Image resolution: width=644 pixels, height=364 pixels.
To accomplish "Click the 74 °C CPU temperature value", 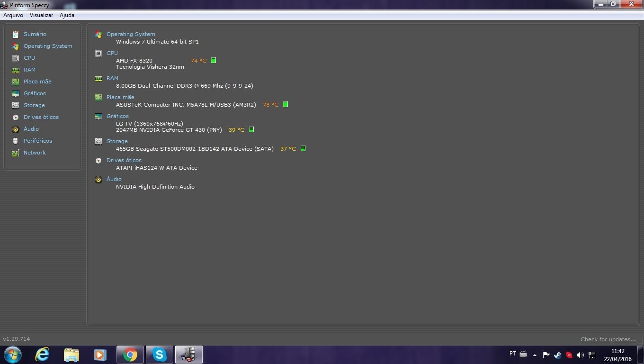I will 199,61.
